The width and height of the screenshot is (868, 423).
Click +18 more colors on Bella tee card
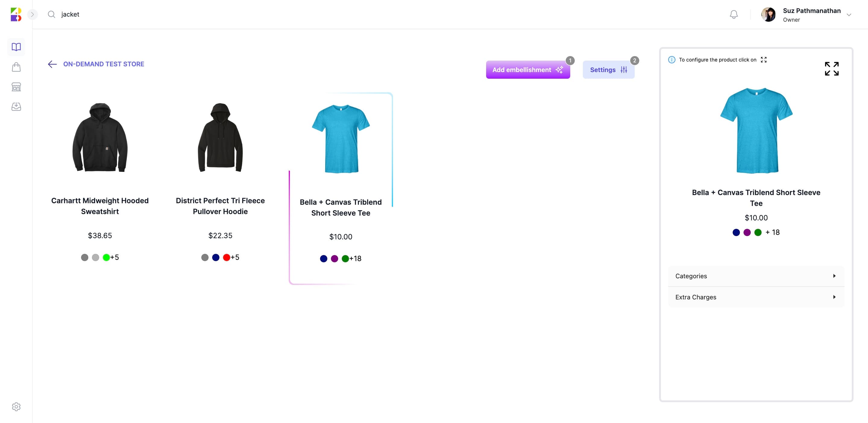click(355, 259)
